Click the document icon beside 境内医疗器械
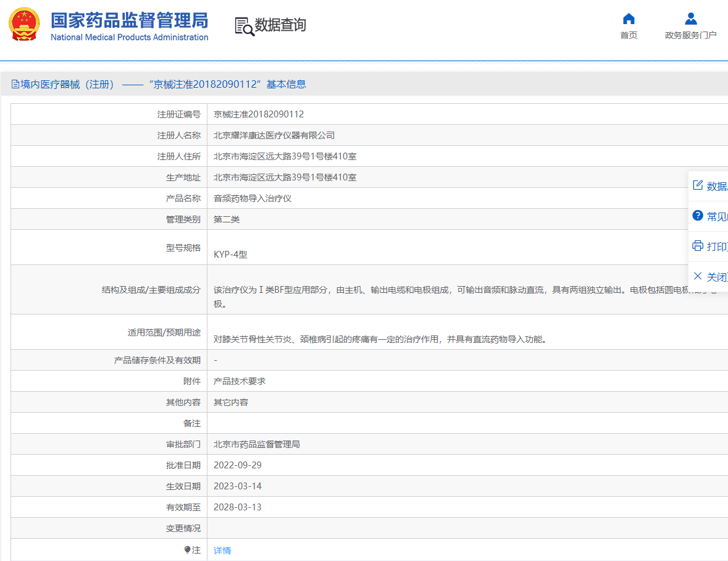 click(15, 84)
